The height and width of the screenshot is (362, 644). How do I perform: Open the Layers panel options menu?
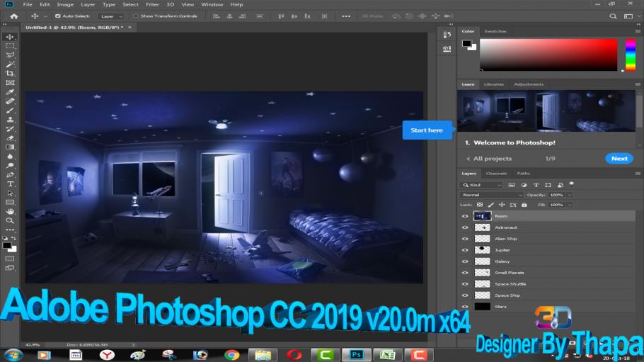click(638, 174)
